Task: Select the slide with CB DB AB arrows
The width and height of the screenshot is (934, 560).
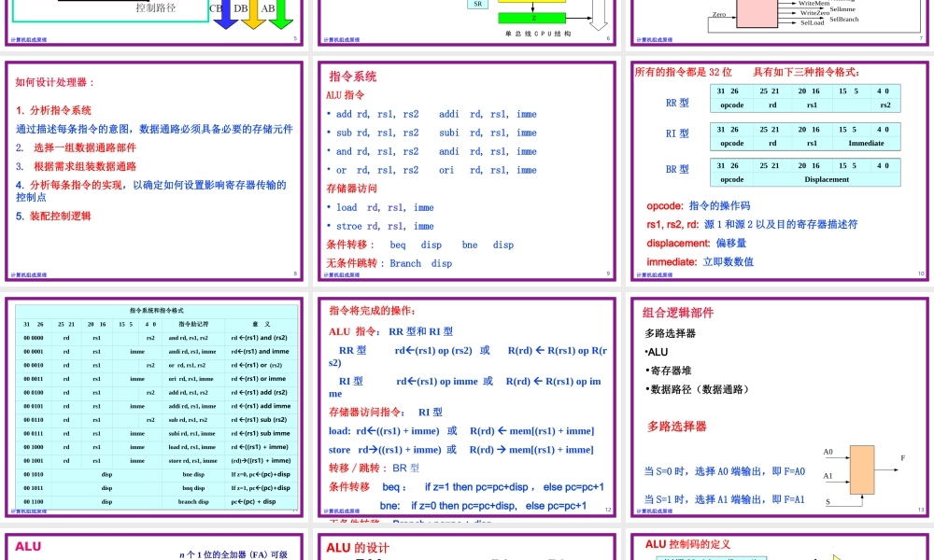Action: tap(154, 22)
